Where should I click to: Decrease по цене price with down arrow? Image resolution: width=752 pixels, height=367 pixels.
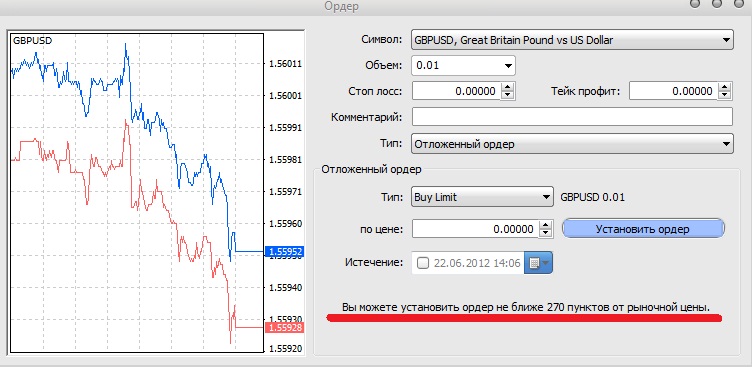(546, 233)
